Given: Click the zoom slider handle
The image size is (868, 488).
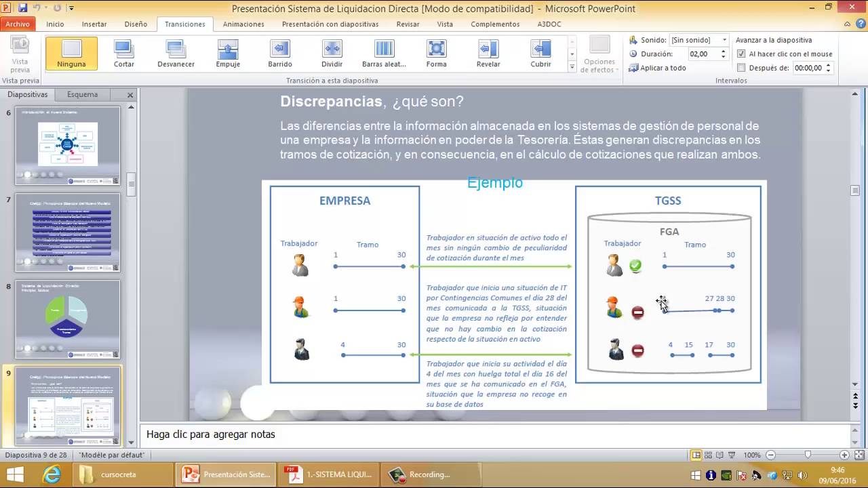Looking at the screenshot, I should (x=808, y=455).
